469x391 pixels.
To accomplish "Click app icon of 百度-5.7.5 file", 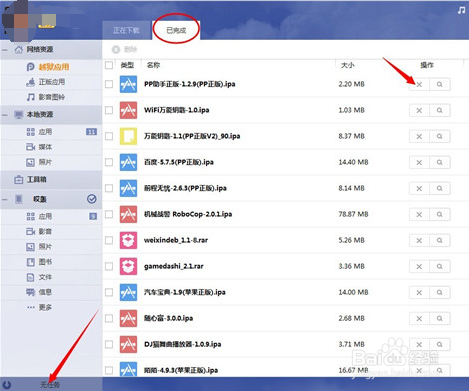I will (128, 162).
